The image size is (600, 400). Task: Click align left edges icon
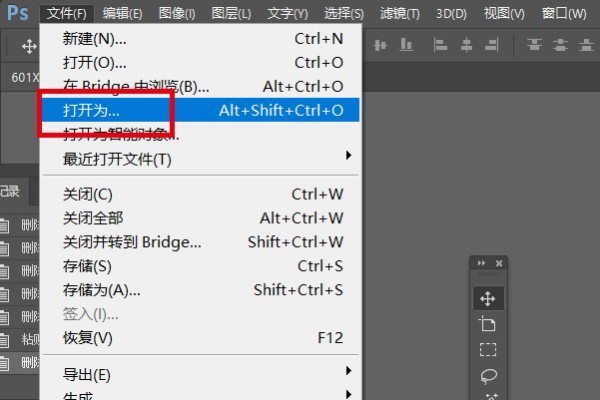tap(440, 45)
